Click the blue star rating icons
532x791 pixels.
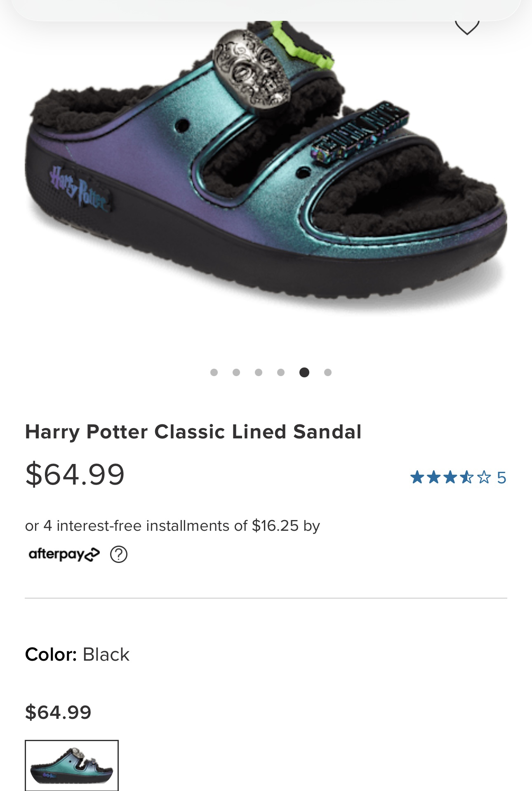(451, 478)
